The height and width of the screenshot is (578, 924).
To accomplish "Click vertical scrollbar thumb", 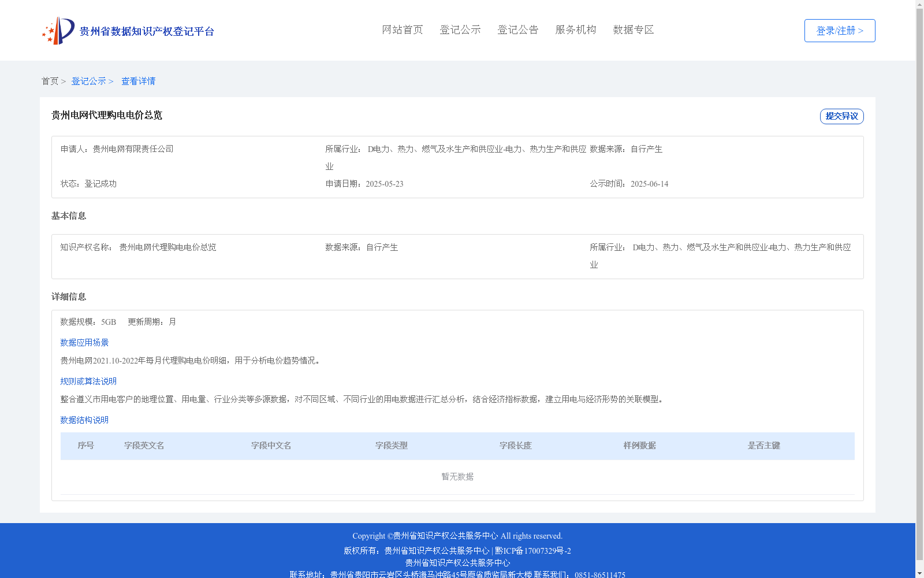I will 919,284.
